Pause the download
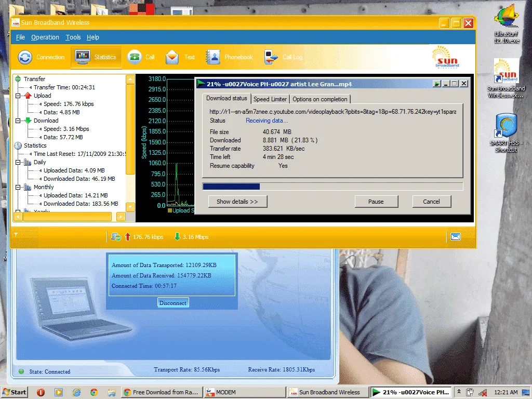 (x=376, y=202)
